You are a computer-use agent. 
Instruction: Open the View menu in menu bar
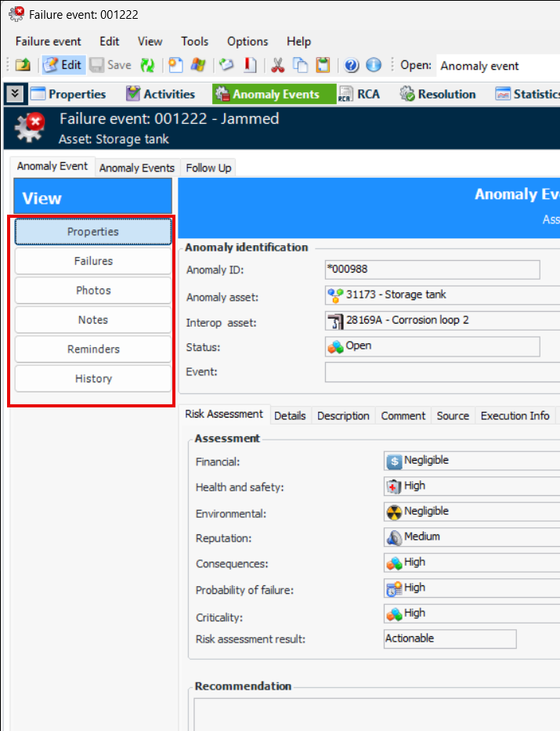coord(150,42)
